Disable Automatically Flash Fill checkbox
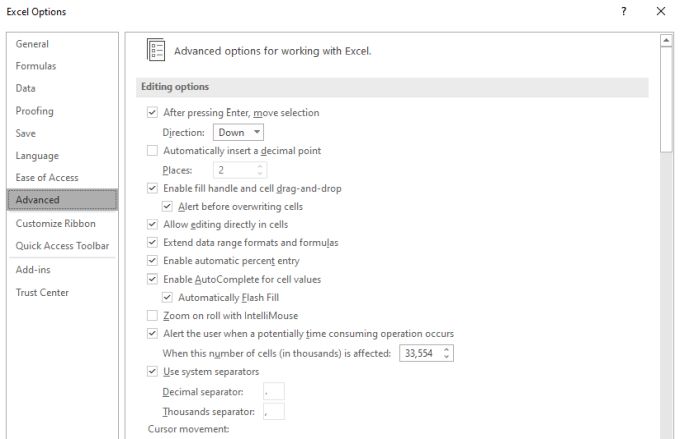Screen dimensions: 680x439 click(168, 298)
